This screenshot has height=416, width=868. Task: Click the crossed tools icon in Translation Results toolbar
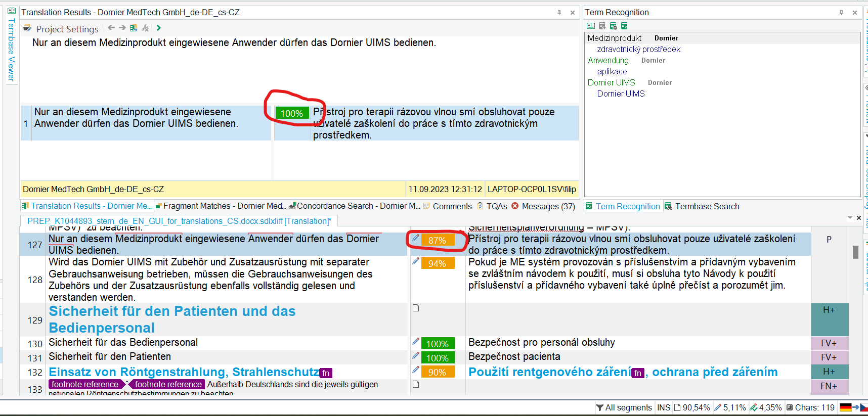tap(146, 28)
